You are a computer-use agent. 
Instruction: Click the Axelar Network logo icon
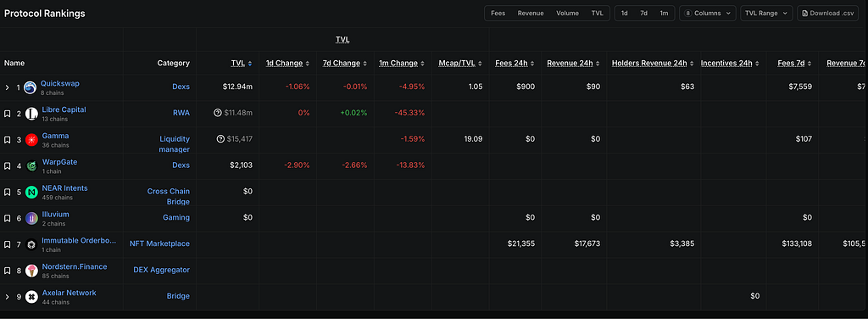[x=31, y=296]
